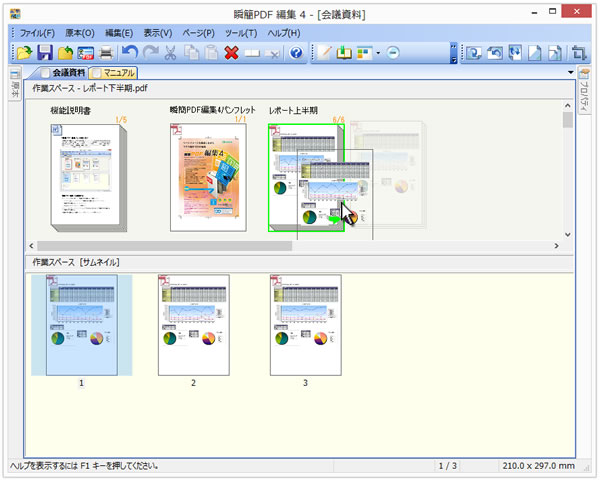Click the horizontal scrollbar thumb
Screen dimensions: 600x481
pyautogui.click(x=165, y=246)
